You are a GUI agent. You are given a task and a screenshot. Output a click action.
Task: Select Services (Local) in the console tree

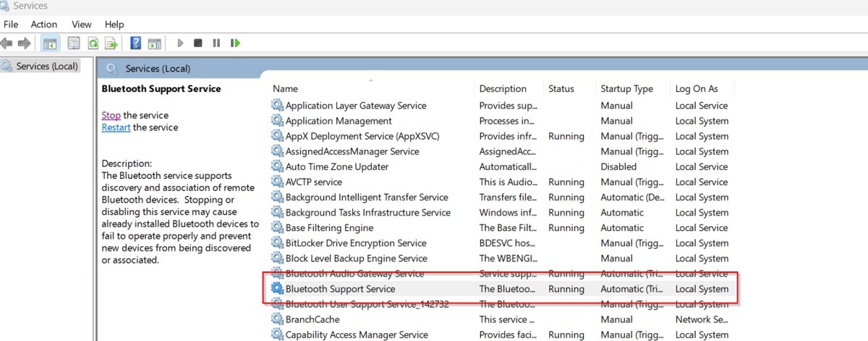[47, 66]
